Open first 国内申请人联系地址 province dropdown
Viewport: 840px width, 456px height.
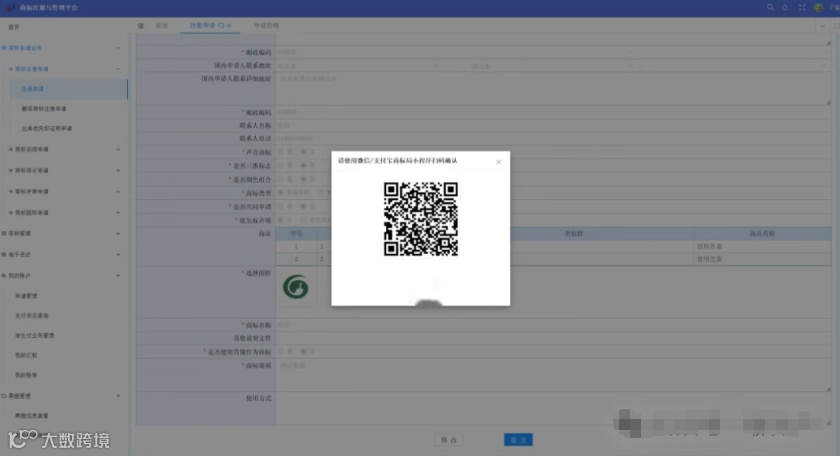(359, 65)
